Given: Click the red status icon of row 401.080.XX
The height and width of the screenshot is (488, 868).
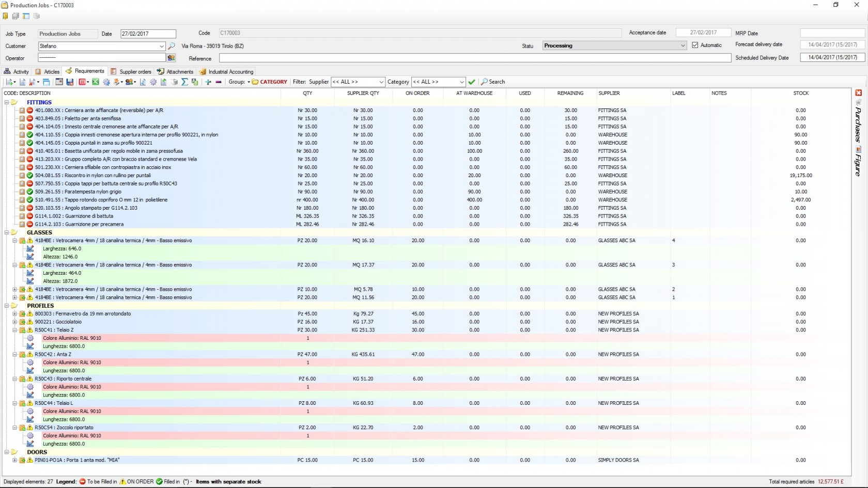Looking at the screenshot, I should (x=30, y=111).
